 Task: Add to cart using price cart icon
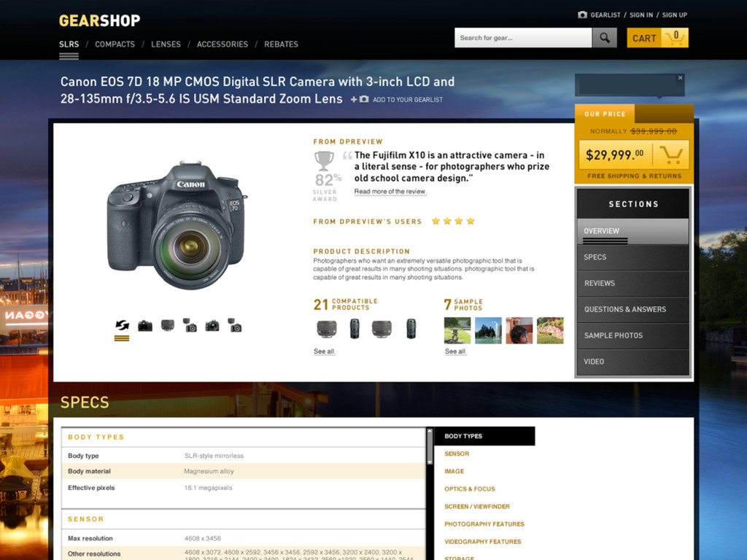[x=671, y=155]
